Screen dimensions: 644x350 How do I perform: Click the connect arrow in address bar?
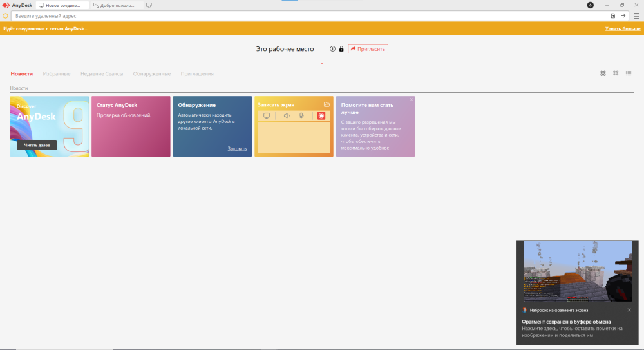(x=623, y=16)
